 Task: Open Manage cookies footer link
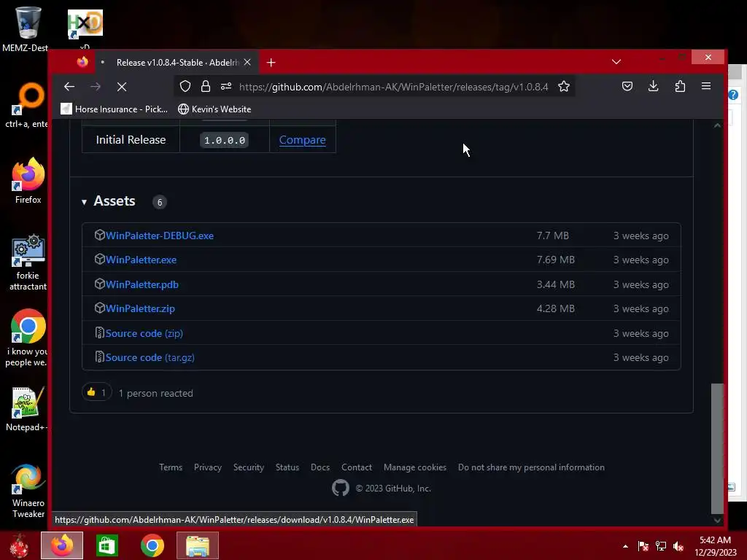tap(415, 467)
